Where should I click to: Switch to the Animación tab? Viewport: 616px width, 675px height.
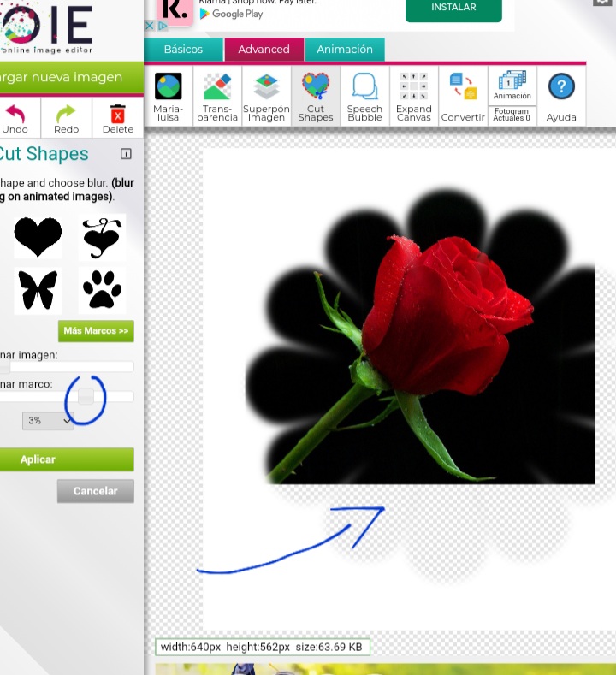click(344, 50)
